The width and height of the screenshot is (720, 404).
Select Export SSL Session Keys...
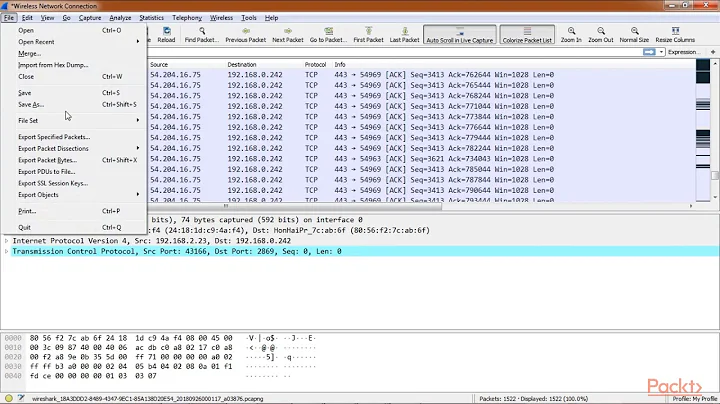tap(73, 183)
